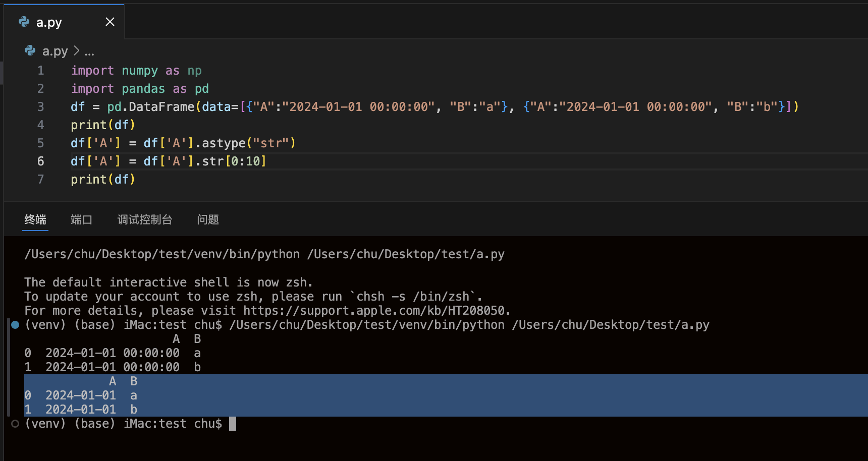This screenshot has height=461, width=868.
Task: Click line number 6 in the gutter
Action: point(40,161)
